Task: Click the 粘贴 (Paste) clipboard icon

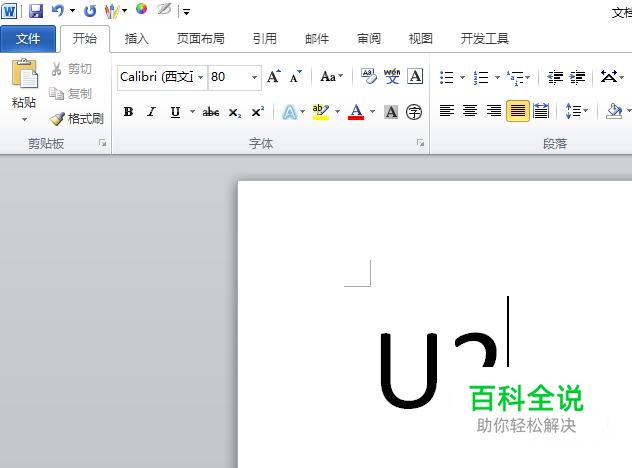Action: (24, 73)
